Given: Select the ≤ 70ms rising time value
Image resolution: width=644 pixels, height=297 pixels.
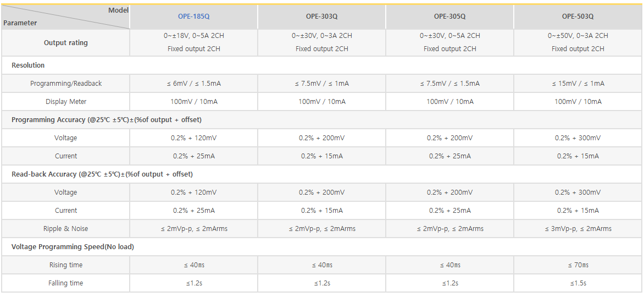Looking at the screenshot, I should [x=578, y=265].
